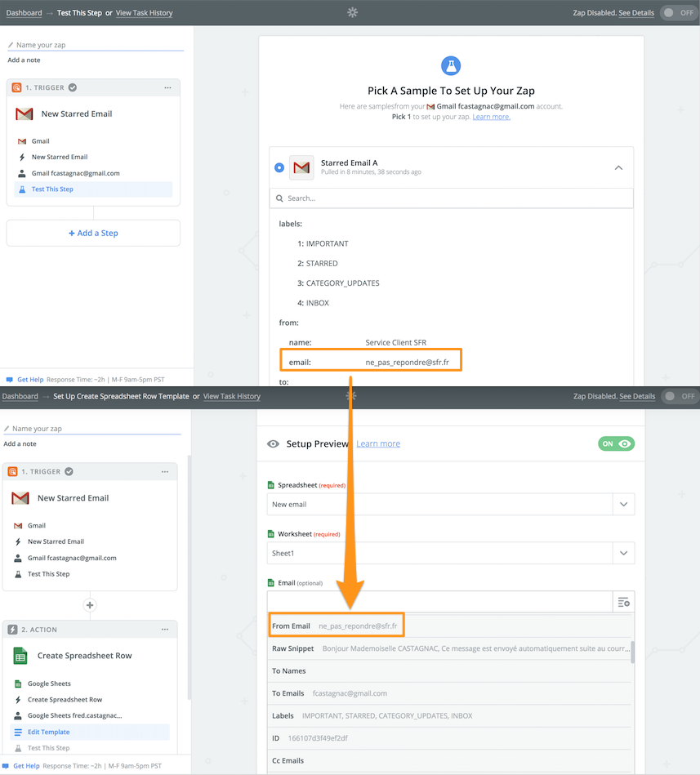
Task: Click the Setup Preview eye icon
Action: point(273,443)
